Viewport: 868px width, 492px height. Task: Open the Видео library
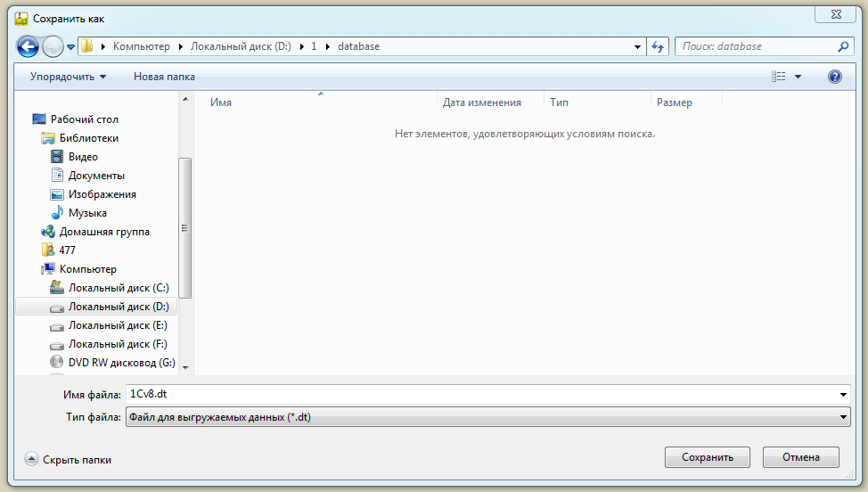[83, 157]
